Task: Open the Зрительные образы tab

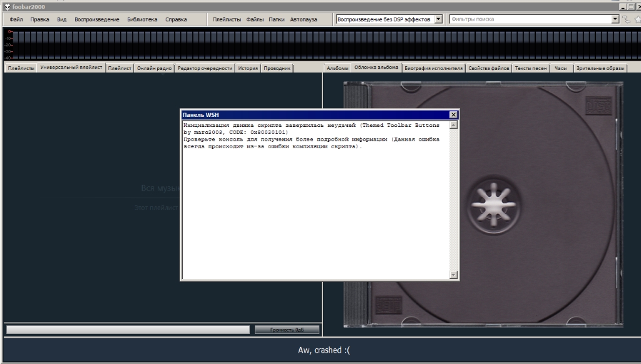Action: 600,68
